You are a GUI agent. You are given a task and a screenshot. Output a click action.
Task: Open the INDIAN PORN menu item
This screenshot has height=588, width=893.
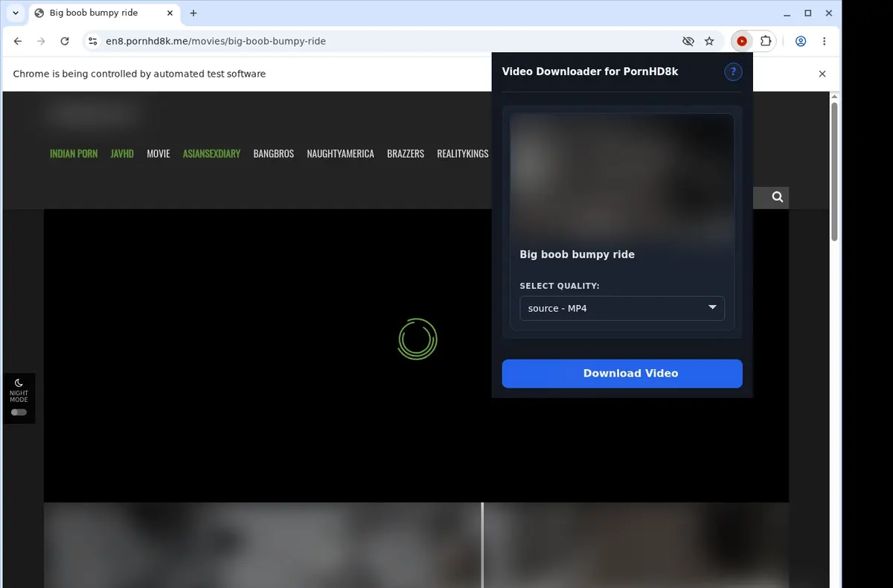(x=74, y=154)
